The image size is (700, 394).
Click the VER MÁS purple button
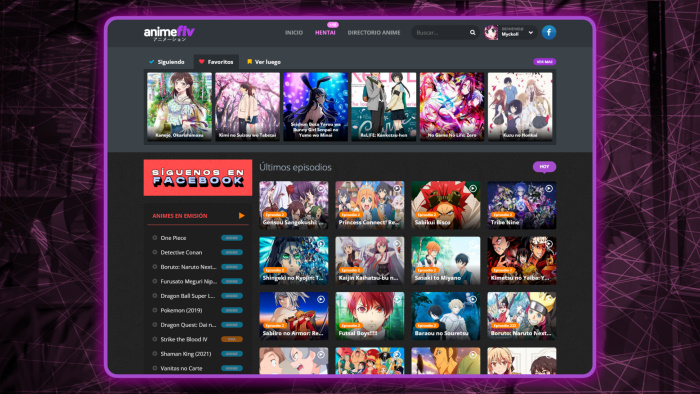pyautogui.click(x=544, y=62)
